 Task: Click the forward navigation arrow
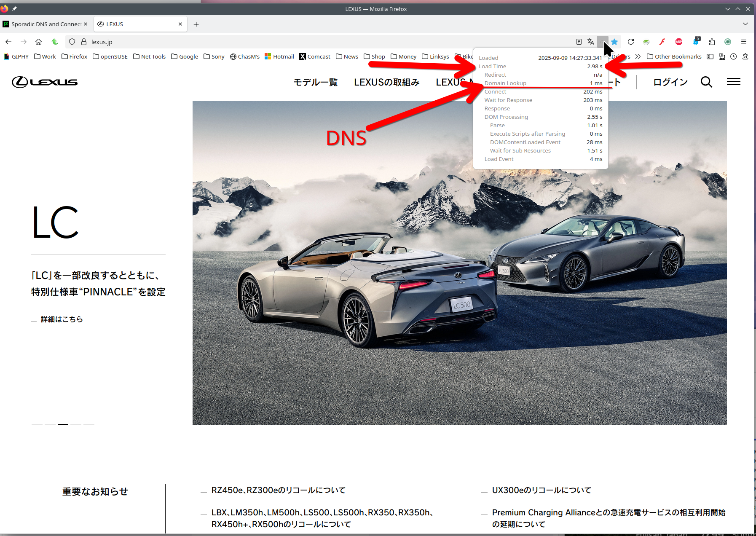pyautogui.click(x=24, y=42)
